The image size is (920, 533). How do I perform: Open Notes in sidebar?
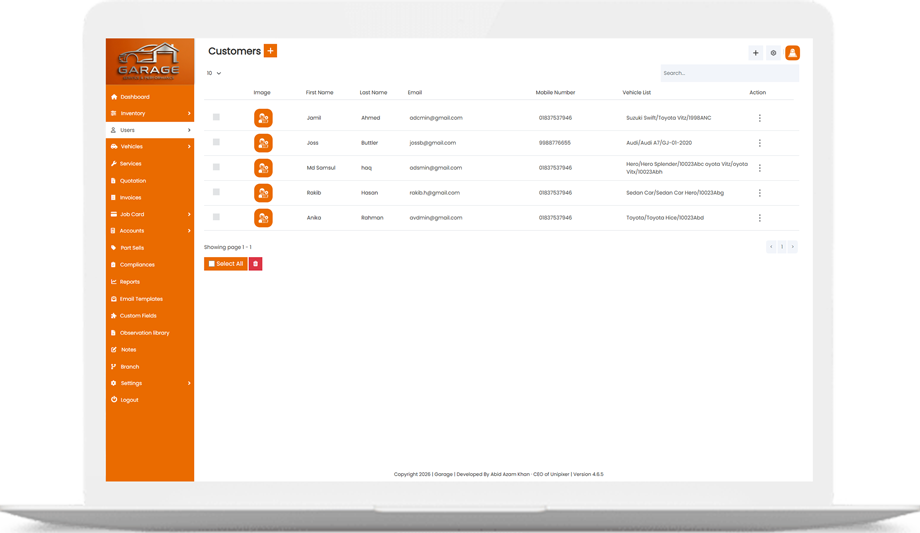point(150,350)
